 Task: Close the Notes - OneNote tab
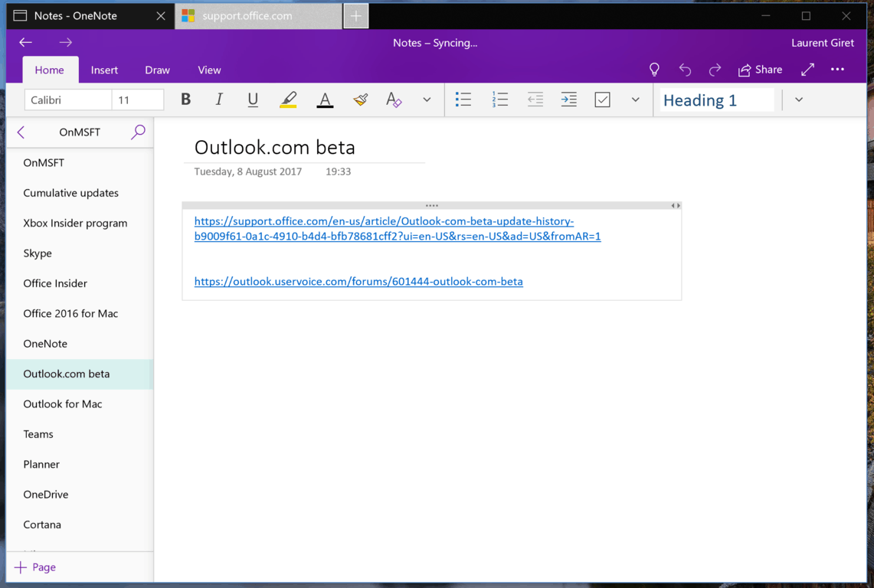(x=161, y=15)
